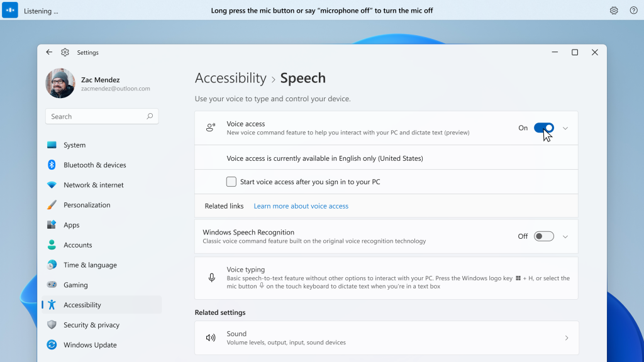Collapse the Voice access section chevron

(x=565, y=128)
